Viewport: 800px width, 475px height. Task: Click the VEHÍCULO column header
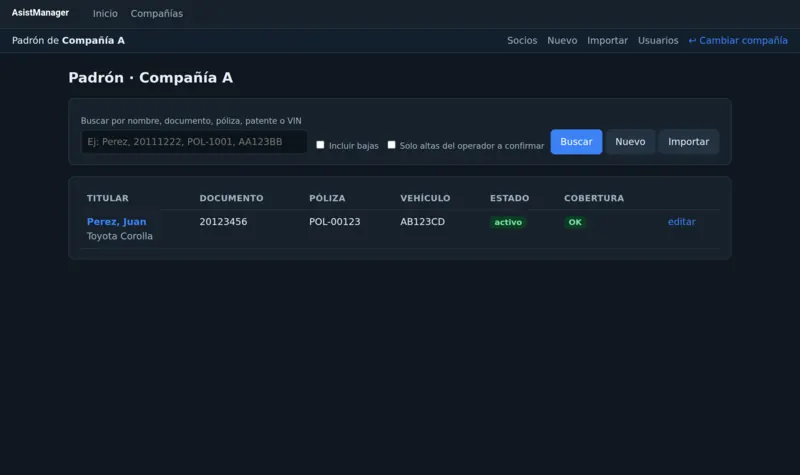click(425, 198)
